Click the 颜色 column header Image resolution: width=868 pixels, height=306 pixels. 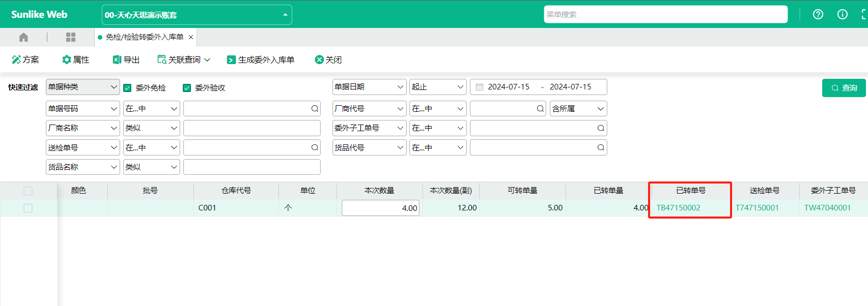click(x=78, y=191)
